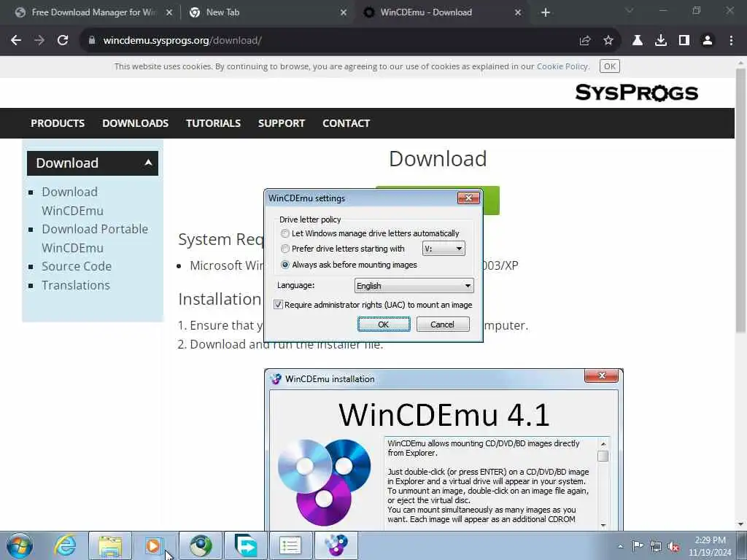Image resolution: width=747 pixels, height=560 pixels.
Task: Close the WinCDEmu settings dialog
Action: point(468,198)
